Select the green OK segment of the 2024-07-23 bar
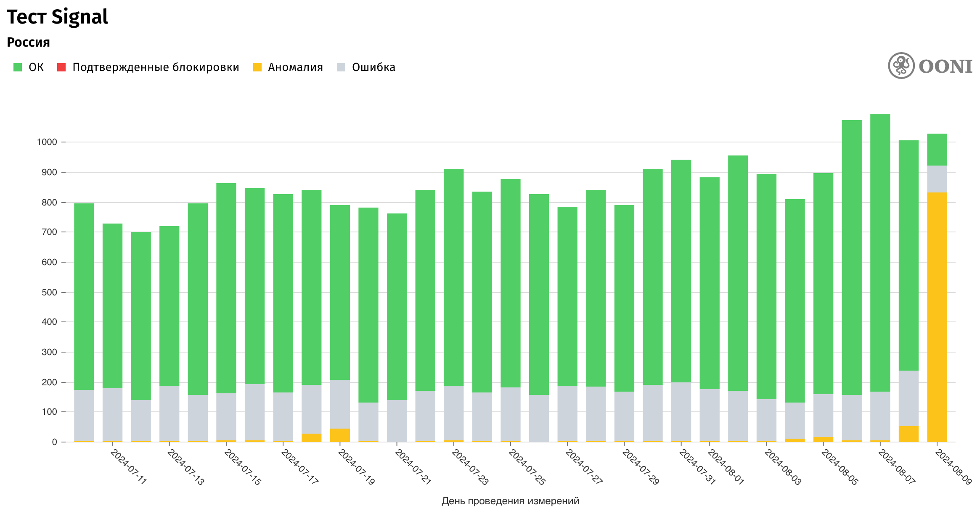980x516 pixels. pos(454,277)
